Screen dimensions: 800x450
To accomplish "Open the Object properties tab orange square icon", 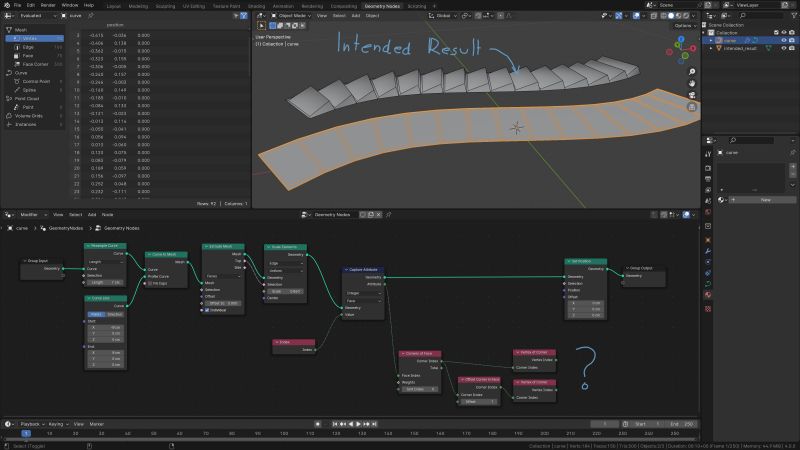I will tap(708, 240).
